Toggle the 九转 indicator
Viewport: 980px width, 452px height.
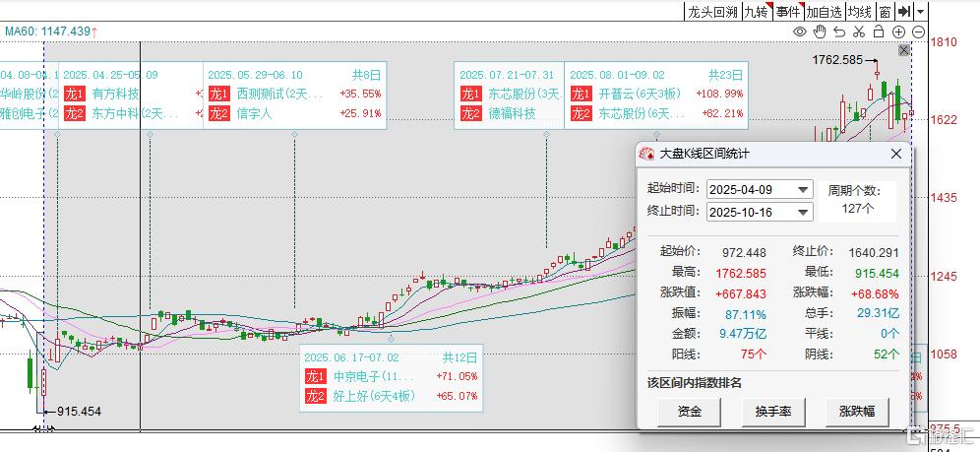tap(755, 12)
